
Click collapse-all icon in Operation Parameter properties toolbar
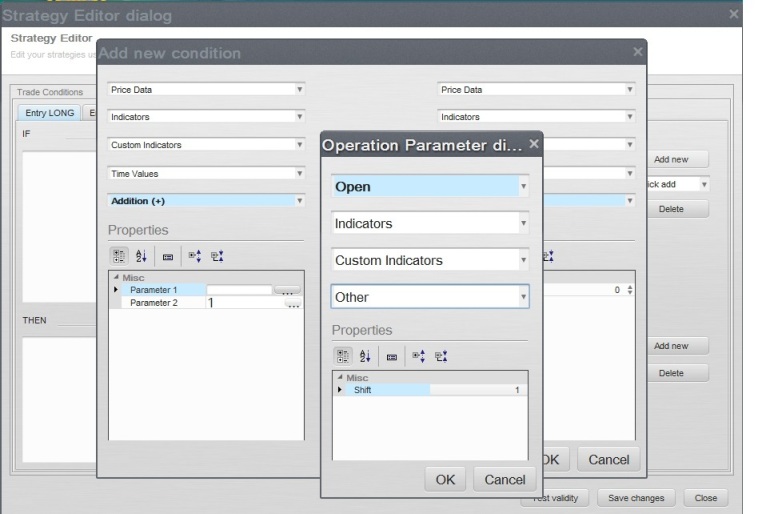click(x=441, y=356)
